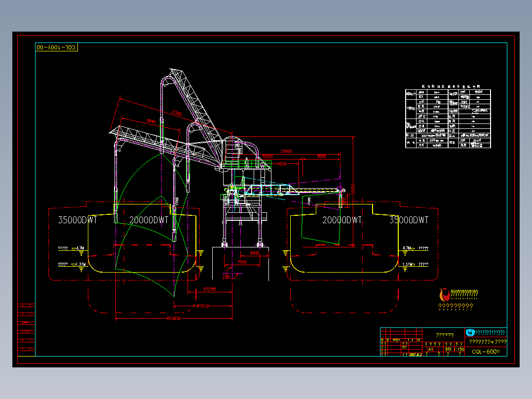Select the 1:150 scale cell
This screenshot has height=399, width=532.
(x=459, y=349)
